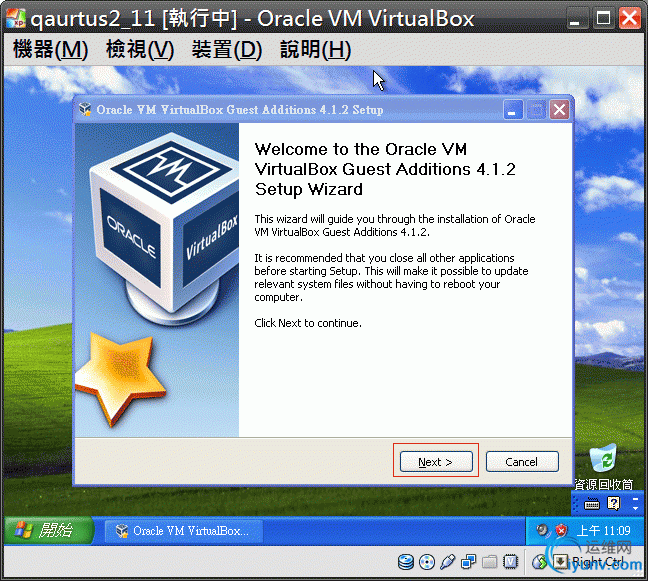Screen dimensions: 648x581
Task: Click the taskbar clock 上午 11:09
Action: tap(604, 531)
